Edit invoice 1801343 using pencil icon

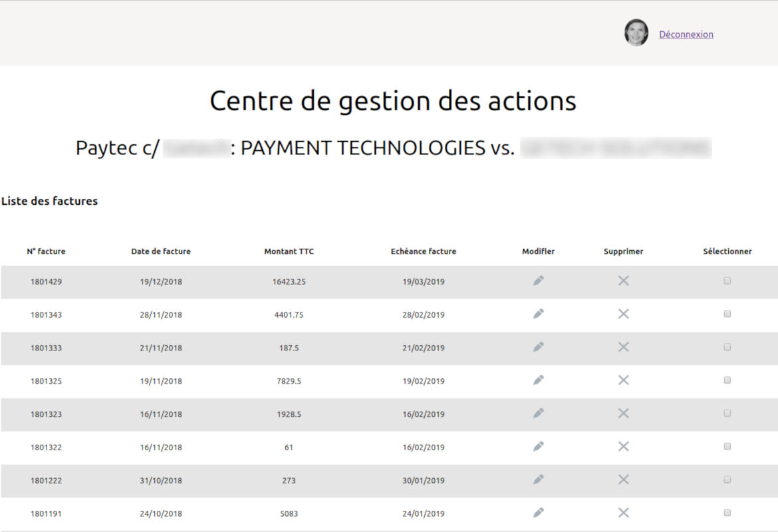pyautogui.click(x=539, y=314)
